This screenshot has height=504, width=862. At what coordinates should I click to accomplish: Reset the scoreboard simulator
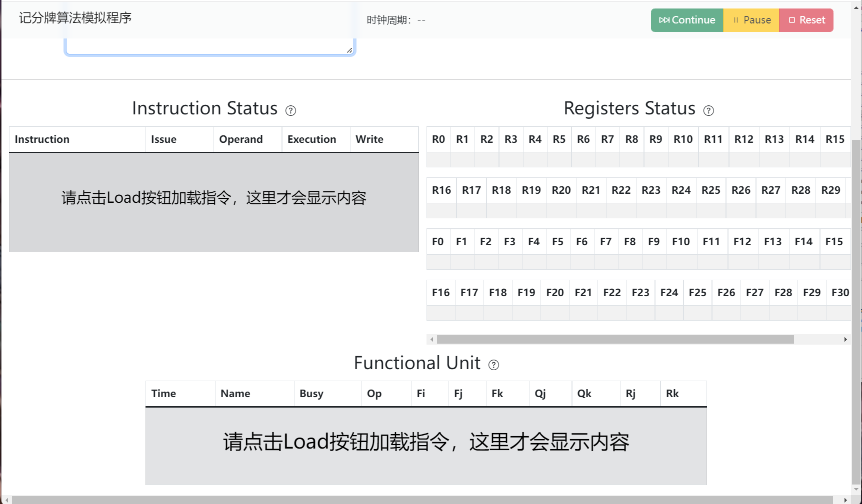(806, 20)
